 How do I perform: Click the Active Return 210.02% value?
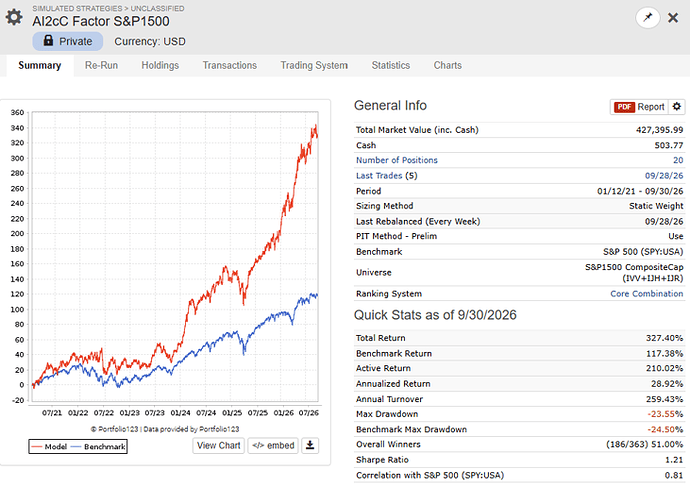[664, 368]
